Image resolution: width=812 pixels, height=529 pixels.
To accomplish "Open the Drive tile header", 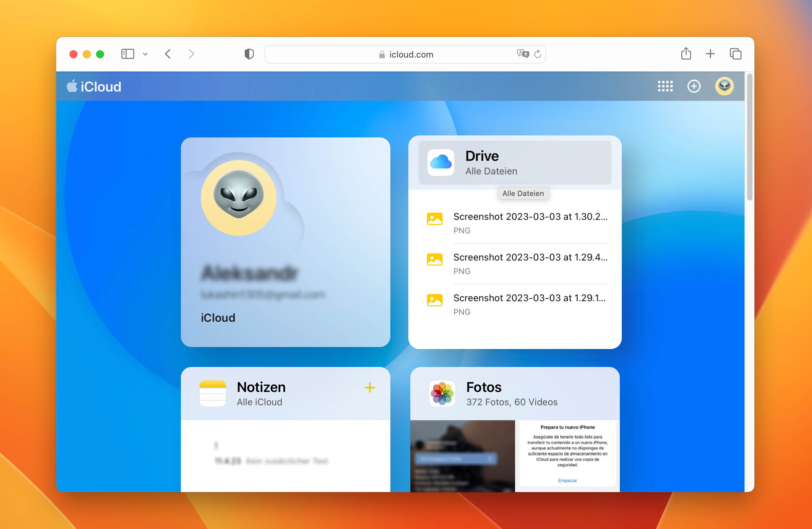I will click(x=514, y=162).
